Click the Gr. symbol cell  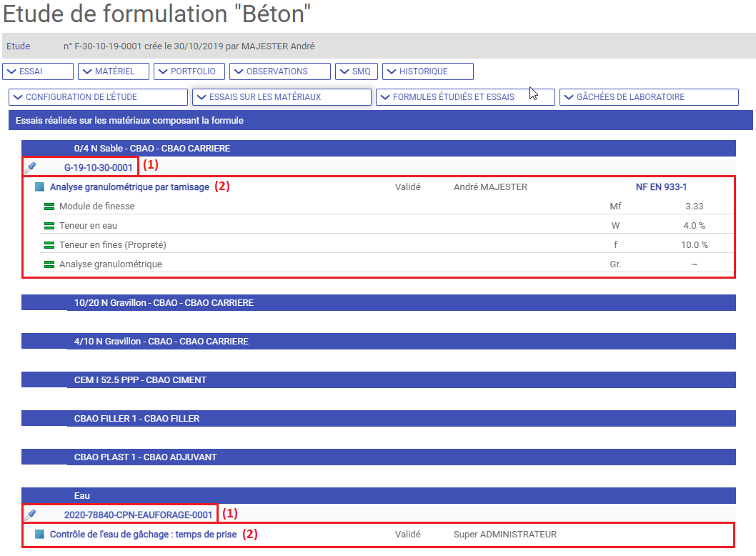click(x=615, y=264)
